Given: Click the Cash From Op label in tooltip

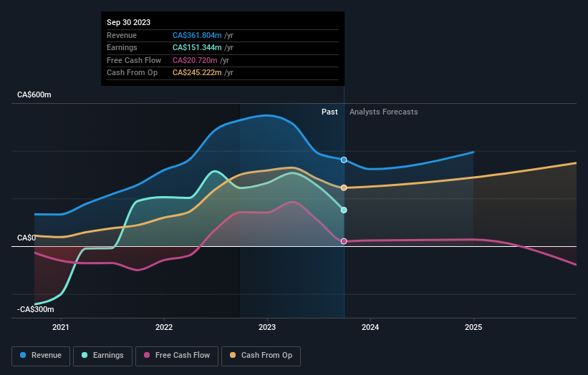Looking at the screenshot, I should [132, 73].
